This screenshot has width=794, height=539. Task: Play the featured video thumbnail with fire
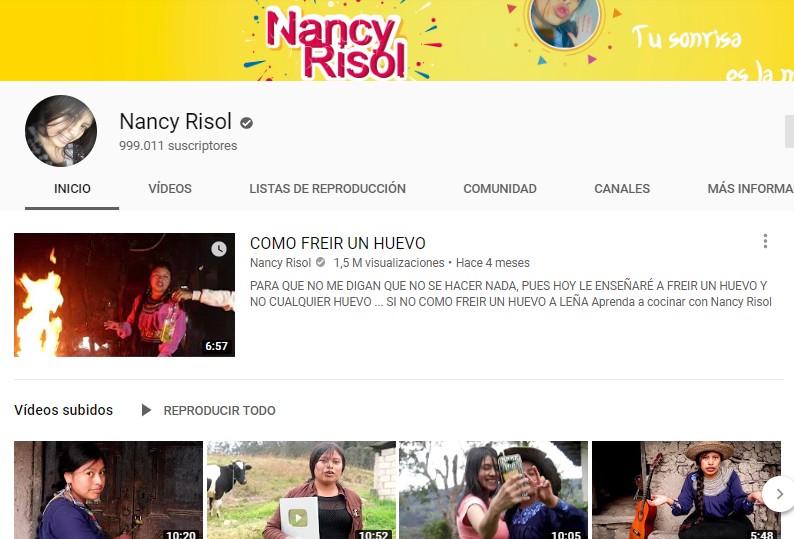click(x=125, y=295)
